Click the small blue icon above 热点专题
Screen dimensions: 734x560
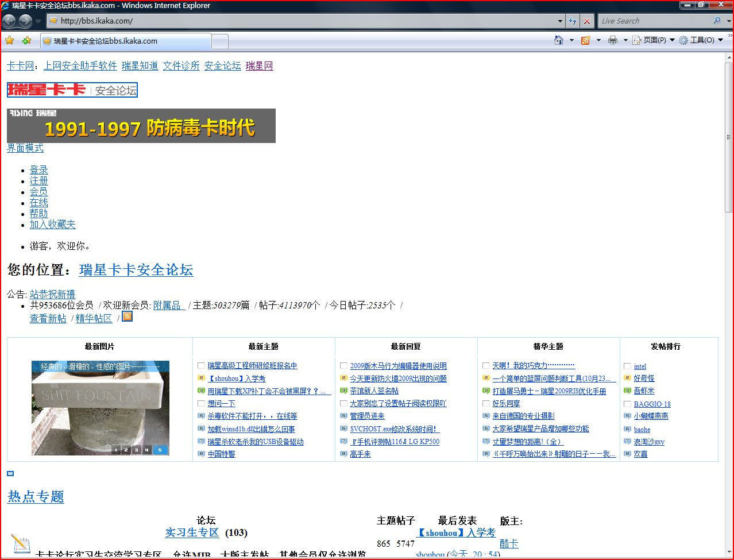[x=10, y=473]
